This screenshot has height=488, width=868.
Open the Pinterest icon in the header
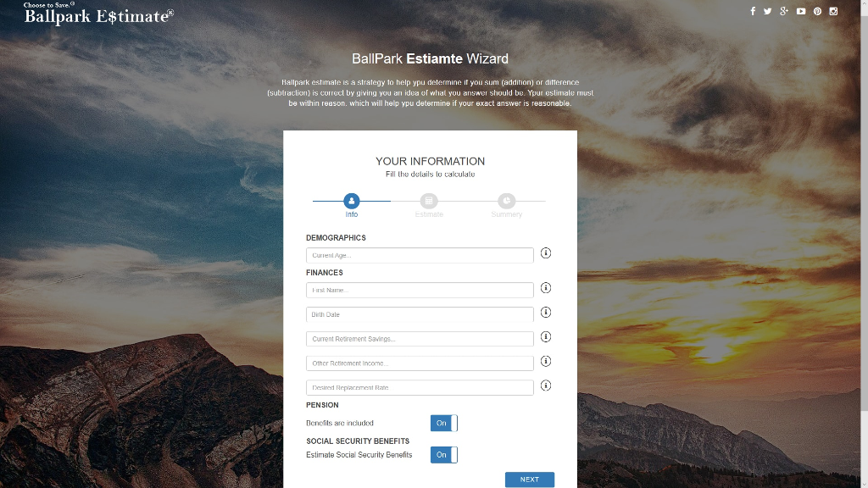(x=816, y=11)
